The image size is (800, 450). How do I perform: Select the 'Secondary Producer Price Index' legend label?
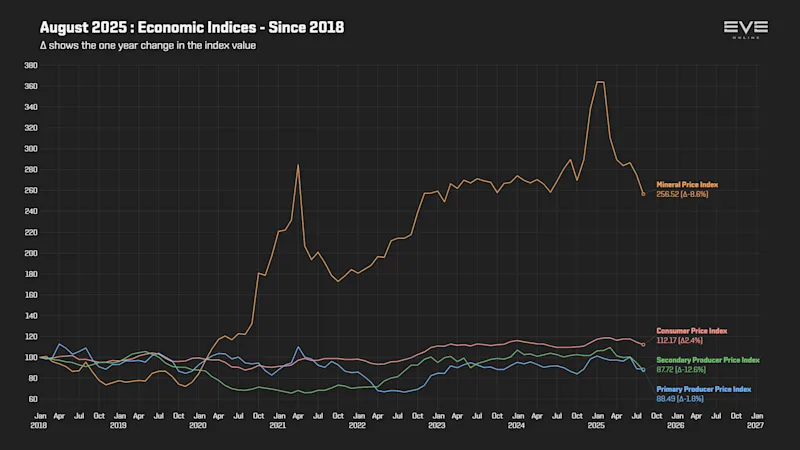[708, 360]
